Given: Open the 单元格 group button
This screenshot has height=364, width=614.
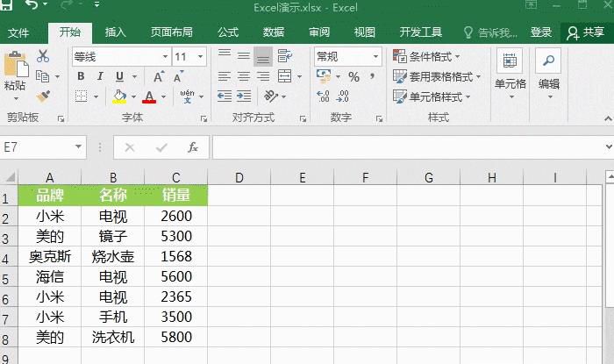Looking at the screenshot, I should (510, 74).
